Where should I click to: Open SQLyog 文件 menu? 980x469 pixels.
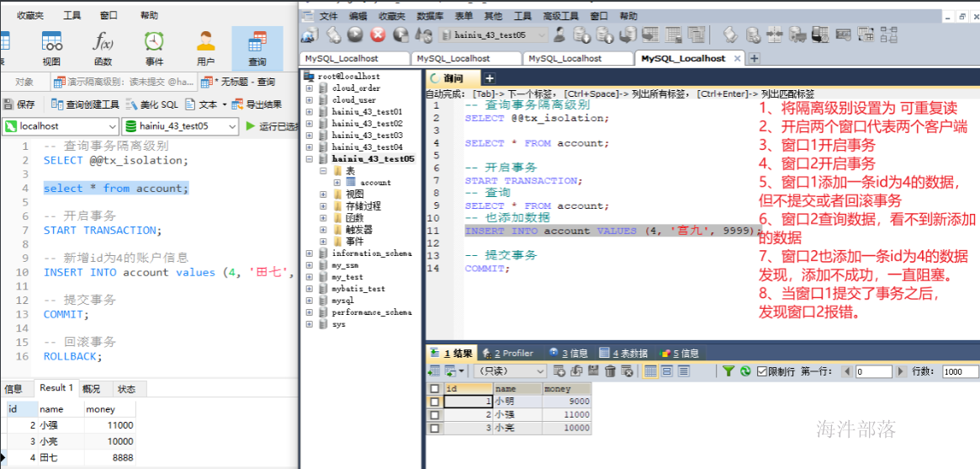pos(328,16)
